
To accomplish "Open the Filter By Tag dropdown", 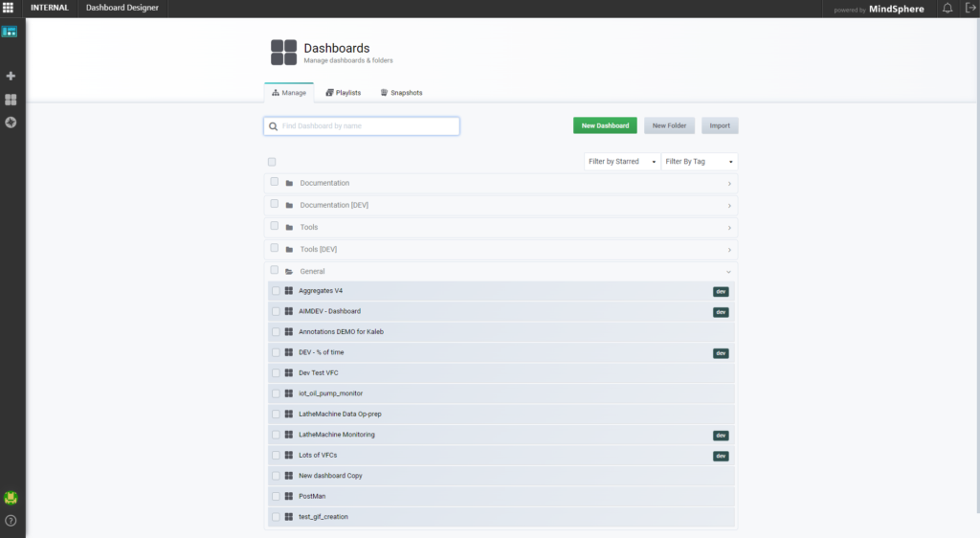I will coord(699,162).
